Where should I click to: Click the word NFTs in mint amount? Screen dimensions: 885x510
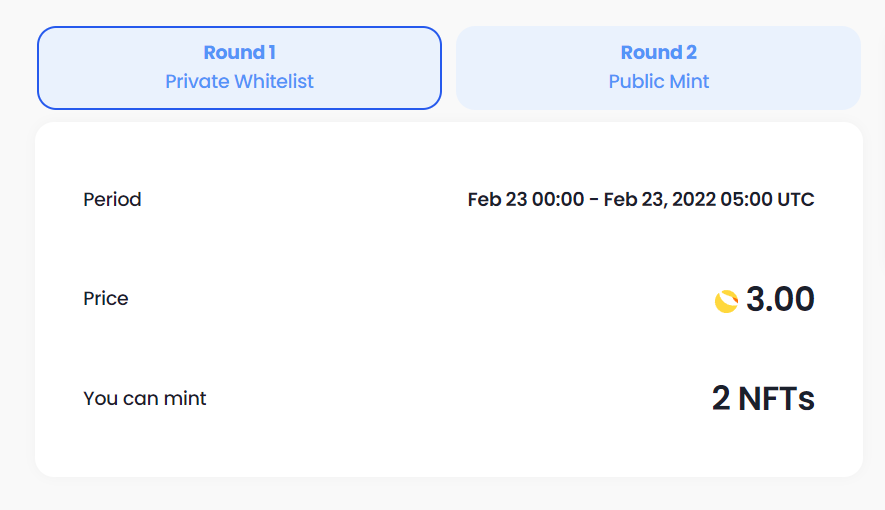pyautogui.click(x=776, y=398)
